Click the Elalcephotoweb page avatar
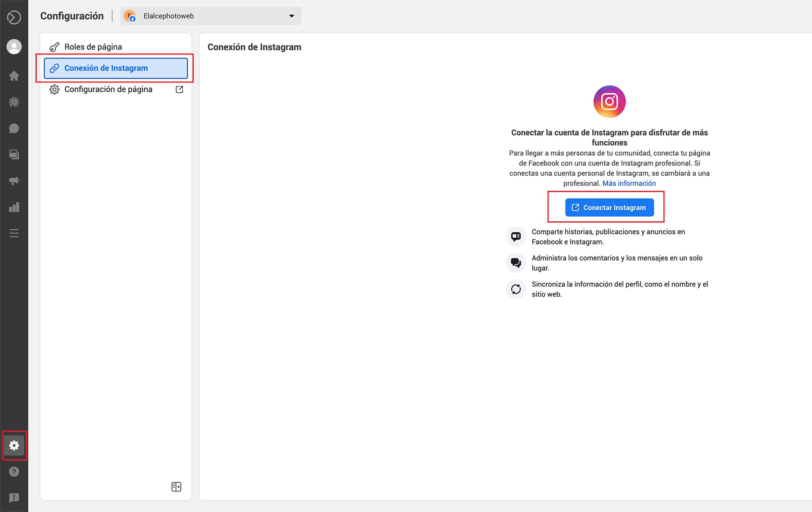The width and height of the screenshot is (812, 512). [130, 16]
